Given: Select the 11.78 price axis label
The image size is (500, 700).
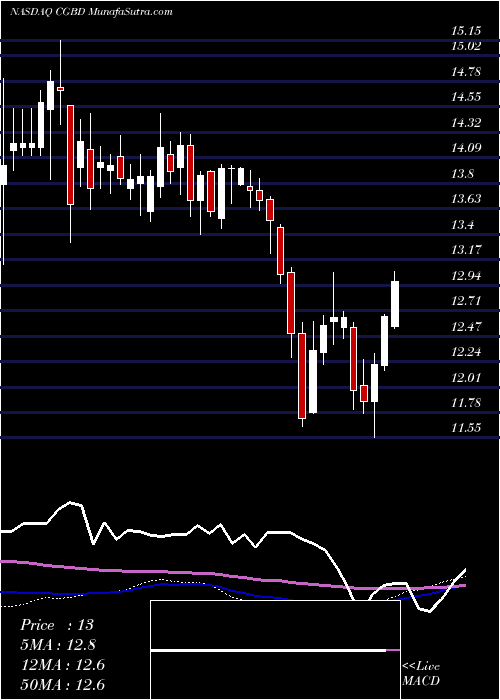Looking at the screenshot, I should point(466,403).
